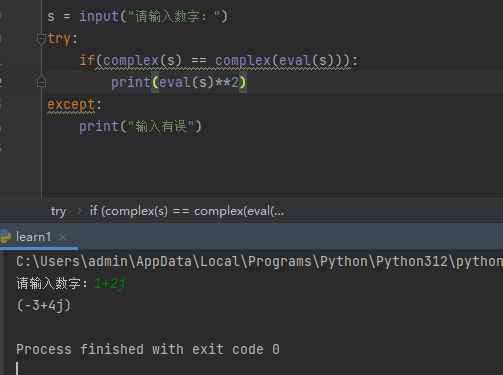Click 'Process finished with exit code 0' text
This screenshot has width=503, height=375.
148,349
